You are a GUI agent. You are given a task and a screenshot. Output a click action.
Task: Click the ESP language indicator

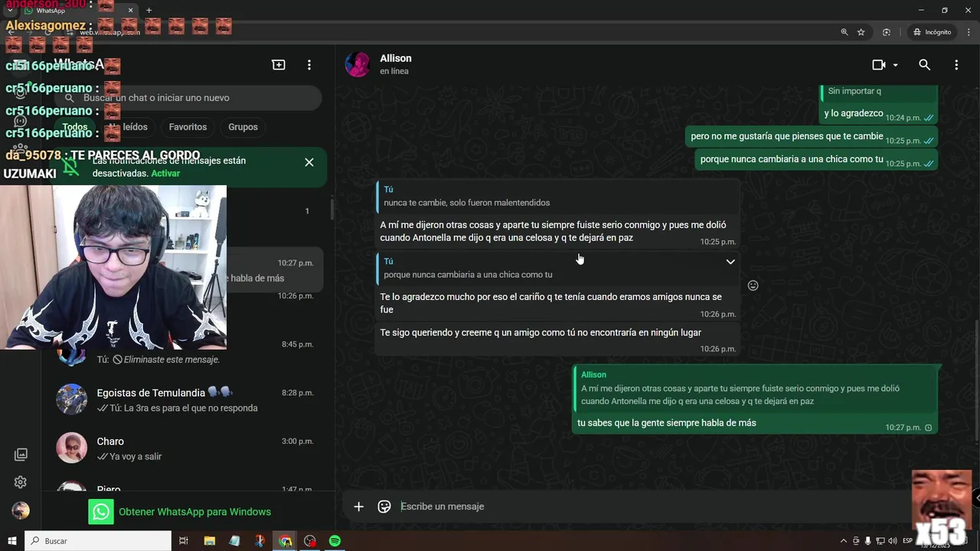click(908, 541)
